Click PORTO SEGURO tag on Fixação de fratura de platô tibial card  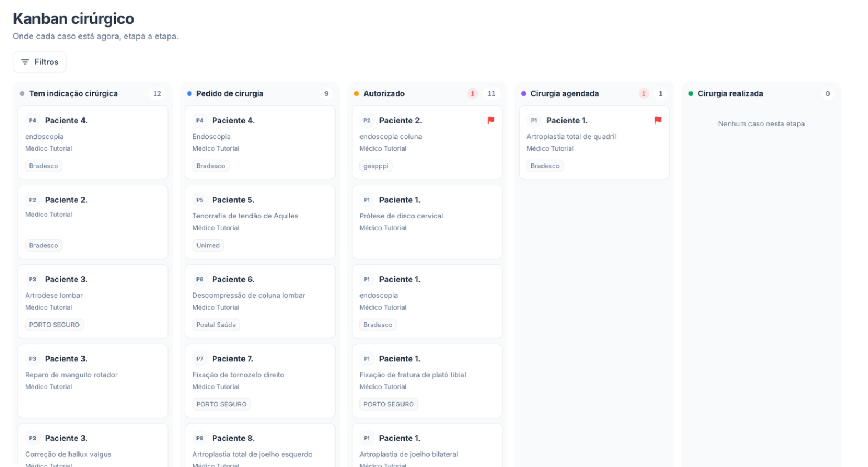[x=388, y=405]
